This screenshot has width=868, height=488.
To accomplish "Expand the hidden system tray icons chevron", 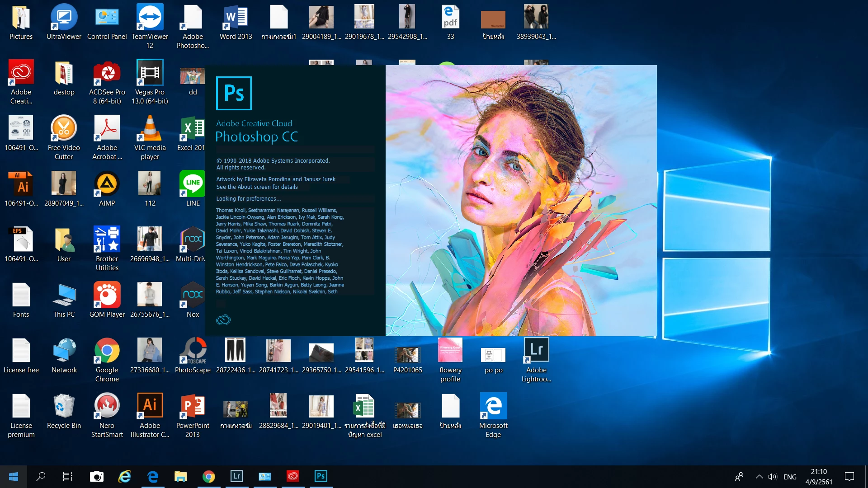I will pyautogui.click(x=759, y=477).
